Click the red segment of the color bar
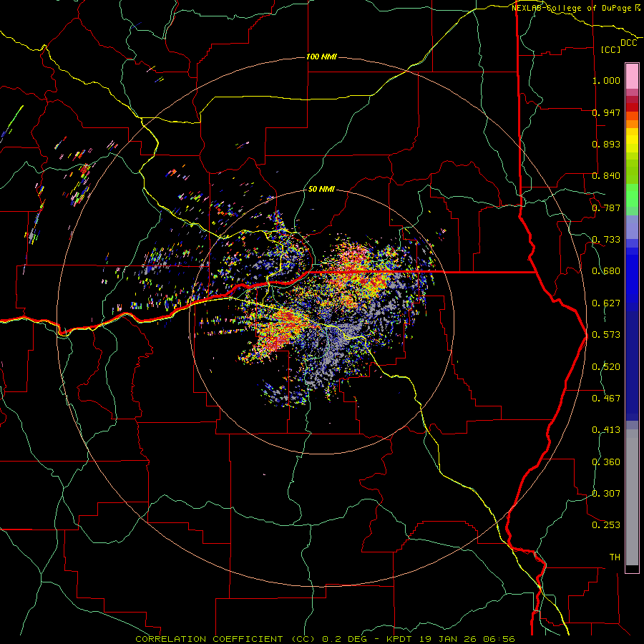 click(x=632, y=107)
